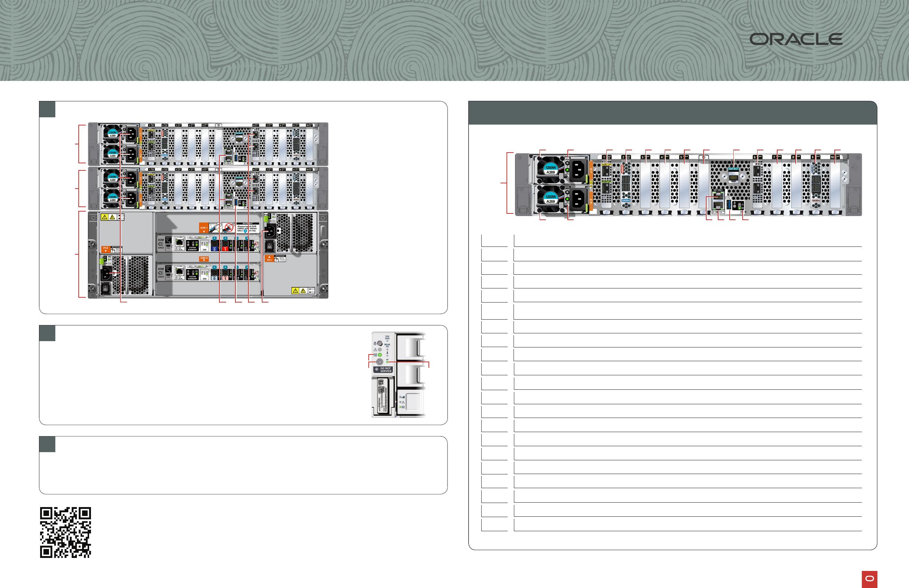The image size is (909, 588).
Task: Click the yellow warning label below the PS 1 label
Action: (303, 291)
